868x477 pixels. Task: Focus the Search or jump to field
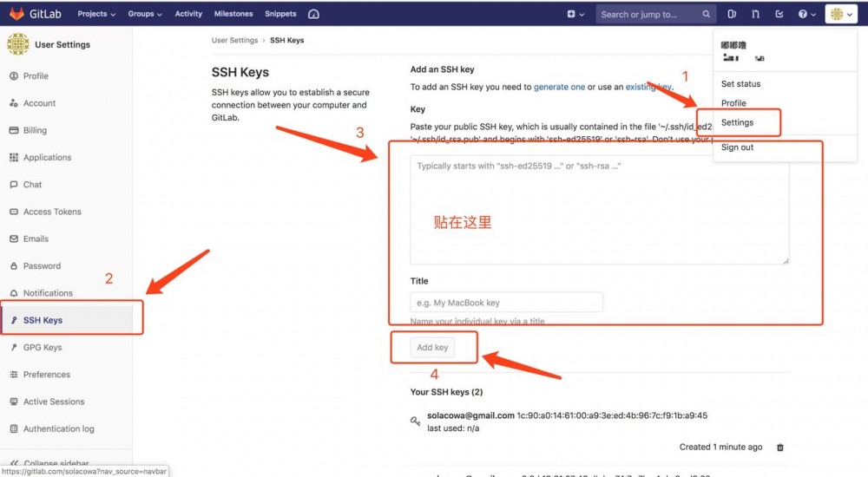click(655, 14)
